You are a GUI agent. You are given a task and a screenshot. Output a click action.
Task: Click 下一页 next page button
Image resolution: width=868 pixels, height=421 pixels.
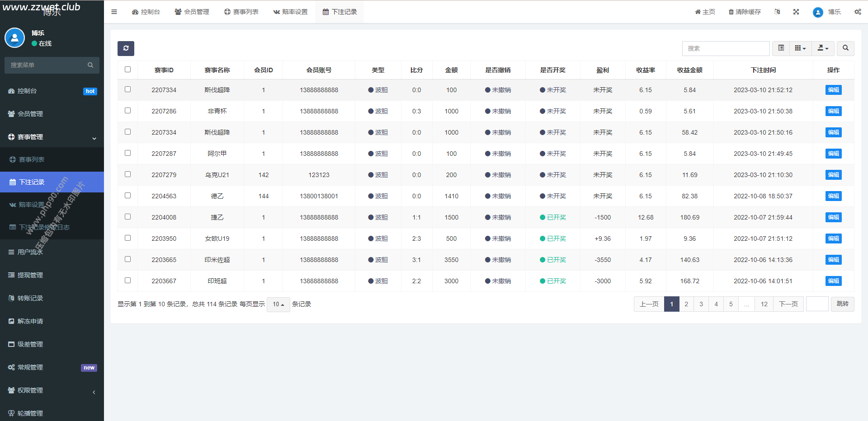[788, 304]
